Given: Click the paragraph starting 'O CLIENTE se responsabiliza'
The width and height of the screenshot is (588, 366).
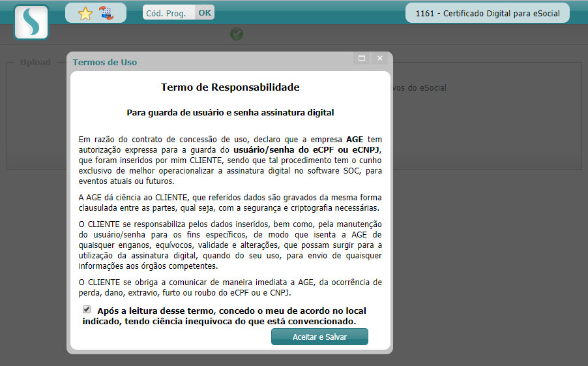Looking at the screenshot, I should tap(230, 245).
